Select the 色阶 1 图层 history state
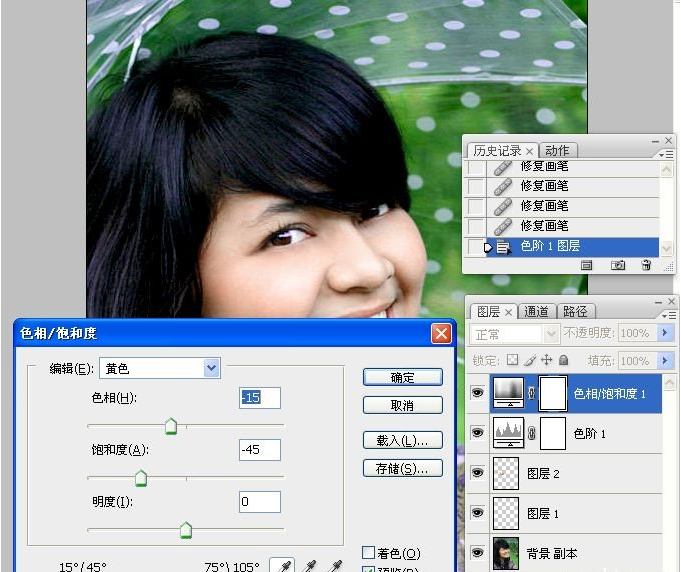Image resolution: width=681 pixels, height=572 pixels. pos(572,247)
